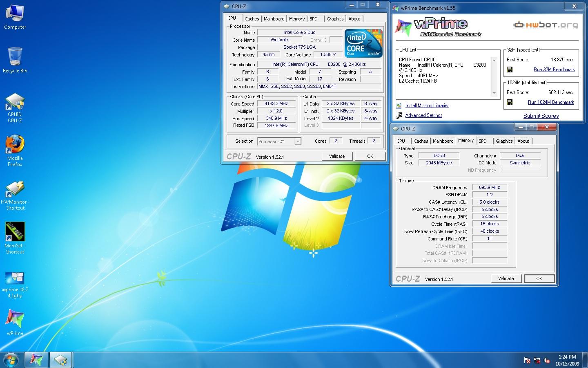Click the Run 32M Benchmark link
This screenshot has height=368, width=588.
tap(554, 70)
